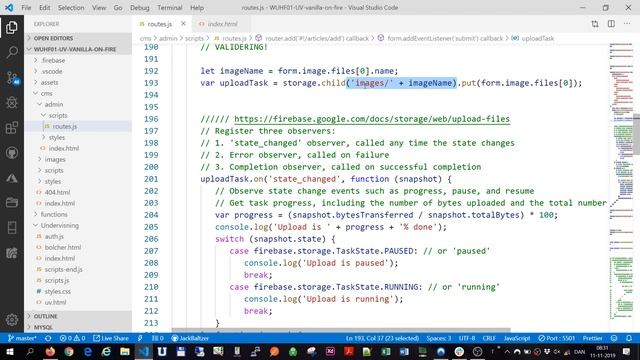Viewport: 640px width, 360px height.
Task: Expand the styles folder under admin
Action: (78, 137)
